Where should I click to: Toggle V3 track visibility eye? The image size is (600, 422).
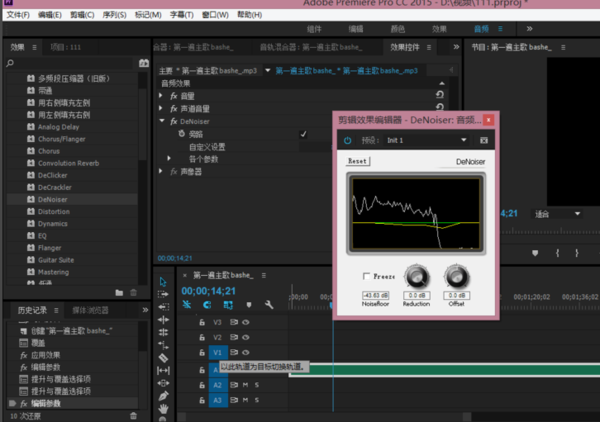246,322
